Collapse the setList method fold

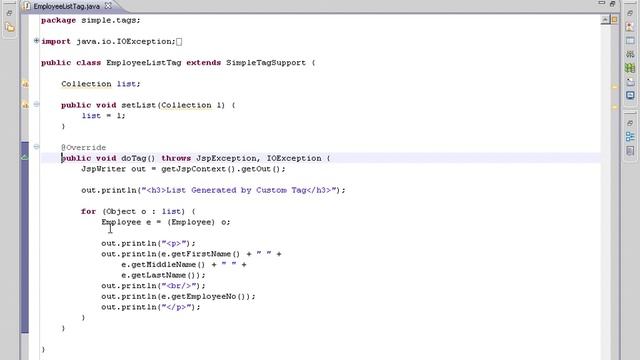pyautogui.click(x=36, y=104)
